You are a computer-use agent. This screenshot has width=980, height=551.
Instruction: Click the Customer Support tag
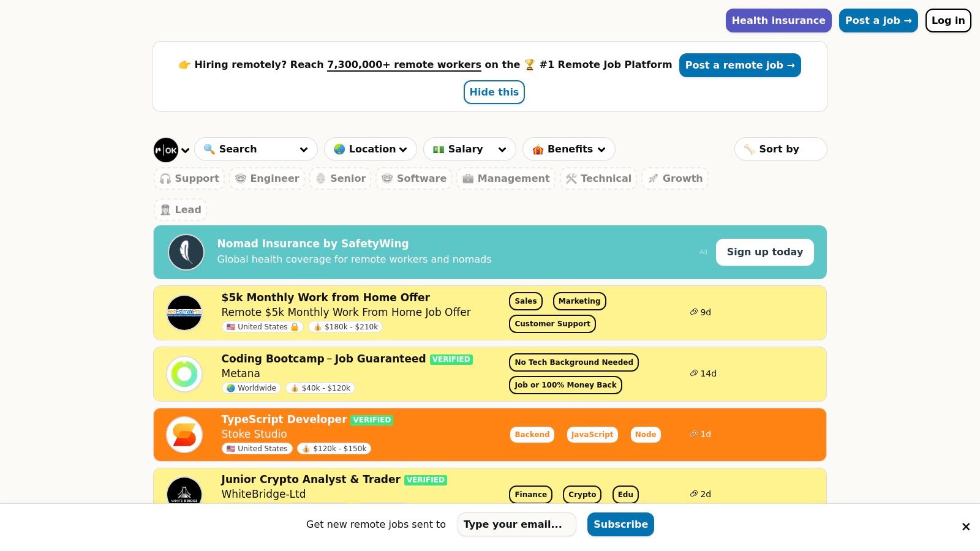point(552,324)
